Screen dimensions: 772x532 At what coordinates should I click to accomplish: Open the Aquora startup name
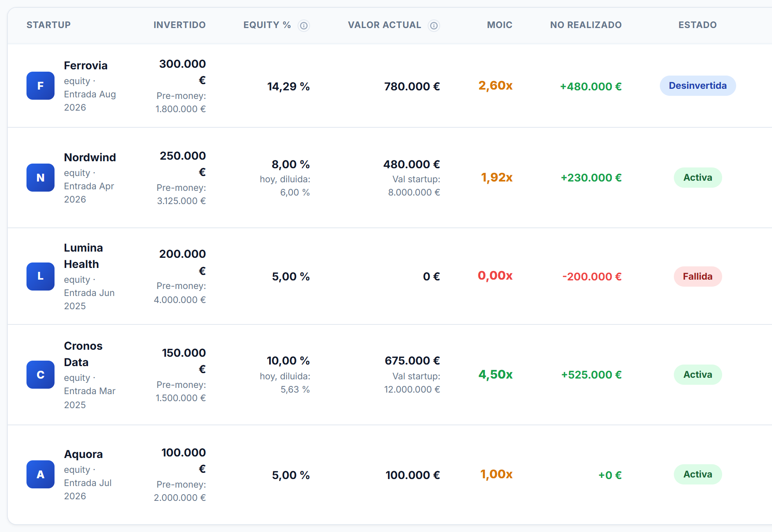coord(83,454)
